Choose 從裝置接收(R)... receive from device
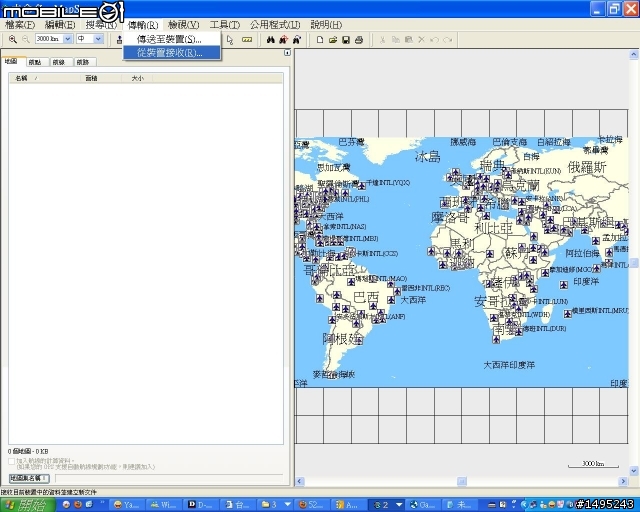The width and height of the screenshot is (640, 512). pyautogui.click(x=172, y=53)
